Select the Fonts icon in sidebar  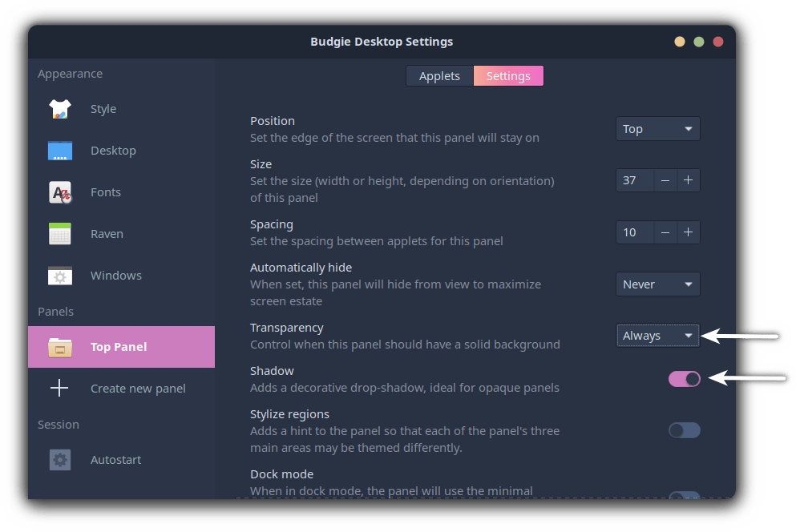[x=60, y=192]
